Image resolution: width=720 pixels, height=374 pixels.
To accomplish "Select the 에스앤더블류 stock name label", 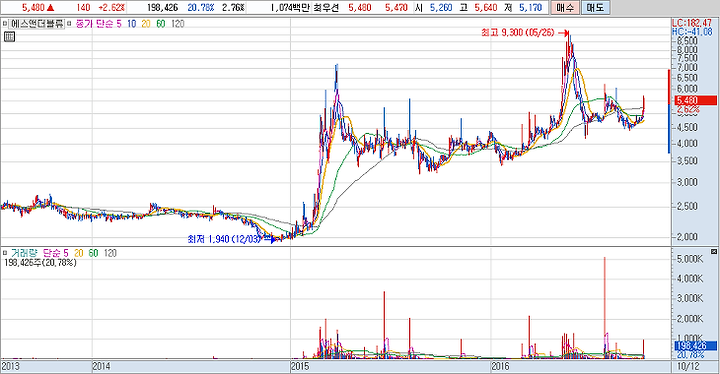I will 37,23.
